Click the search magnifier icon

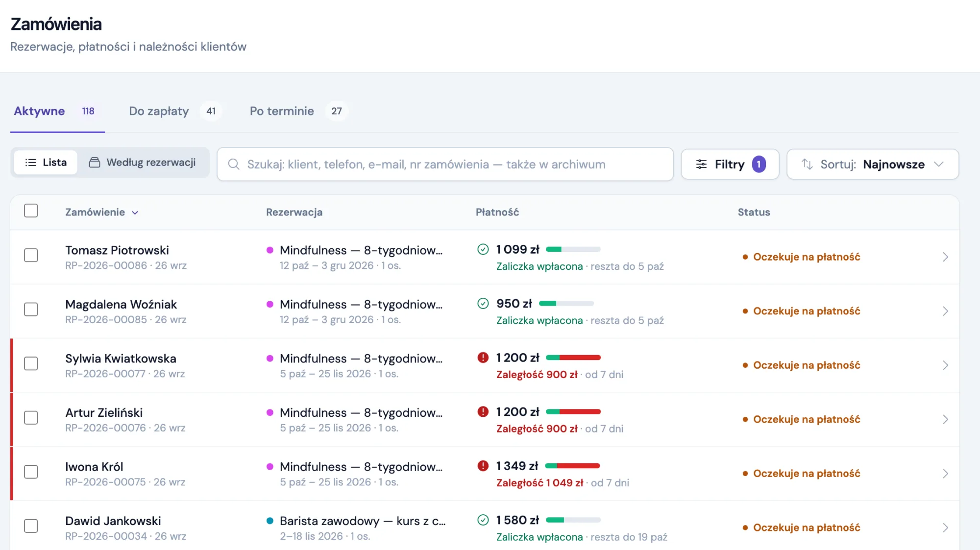pos(234,164)
